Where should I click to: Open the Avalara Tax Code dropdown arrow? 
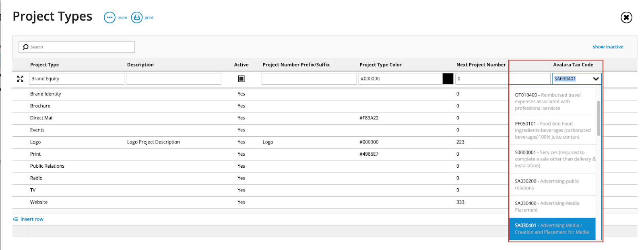596,79
